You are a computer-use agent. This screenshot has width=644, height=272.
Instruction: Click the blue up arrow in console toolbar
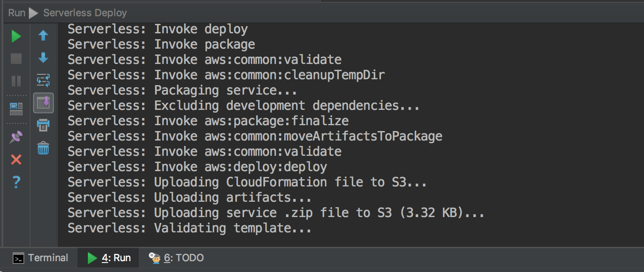tap(43, 36)
